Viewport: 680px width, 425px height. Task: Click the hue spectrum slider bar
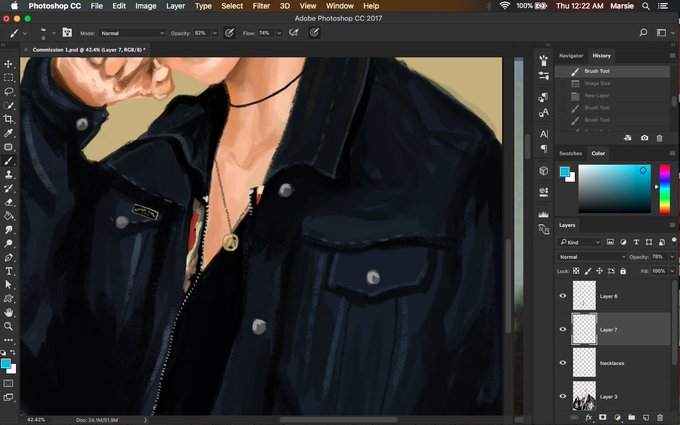(x=665, y=189)
